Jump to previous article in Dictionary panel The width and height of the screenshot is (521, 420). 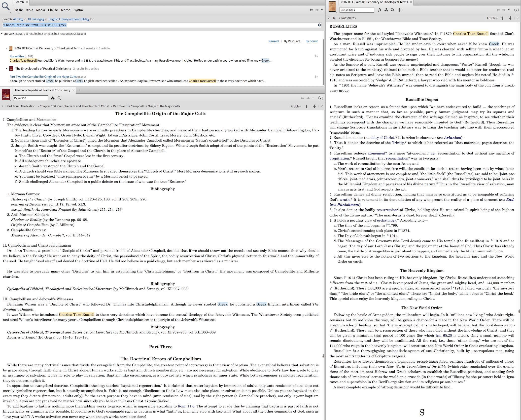coord(502,18)
